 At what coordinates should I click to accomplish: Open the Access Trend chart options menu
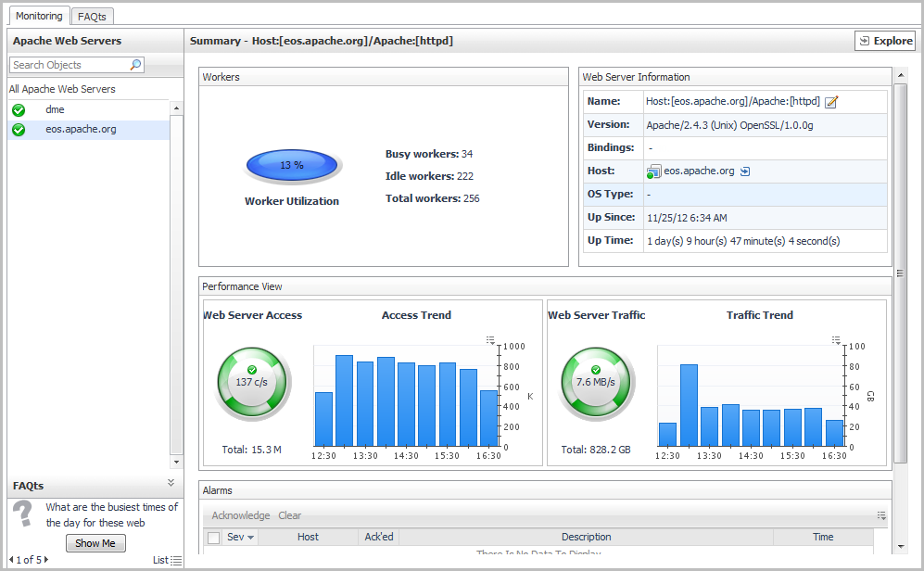[x=491, y=340]
